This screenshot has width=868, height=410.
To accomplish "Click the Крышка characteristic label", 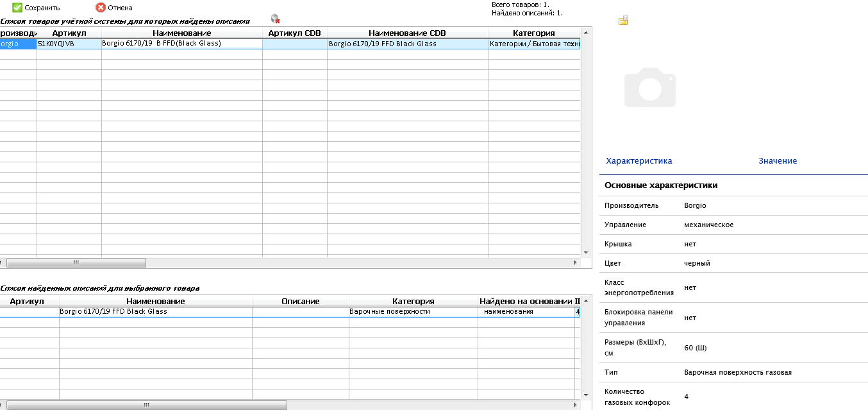I will (617, 244).
